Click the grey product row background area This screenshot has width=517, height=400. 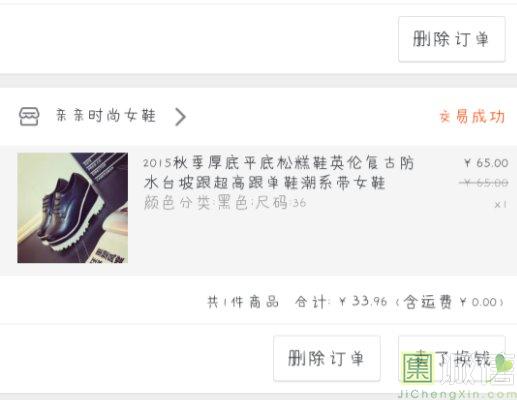point(258,211)
